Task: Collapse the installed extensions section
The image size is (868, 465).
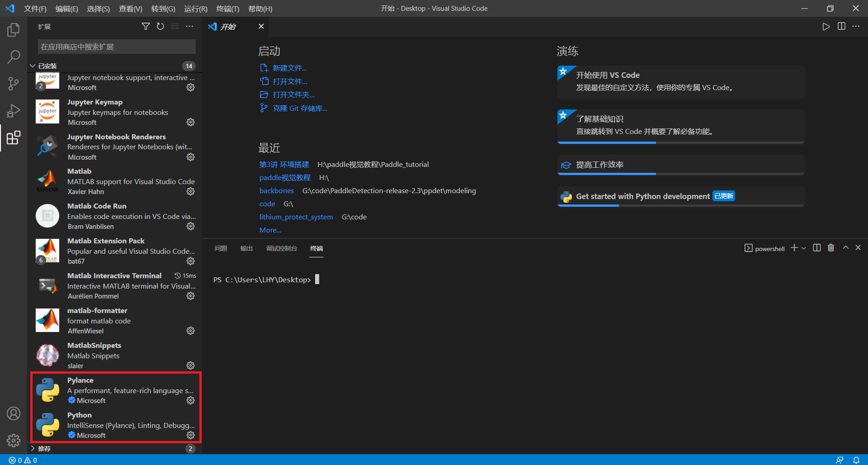Action: [33, 66]
